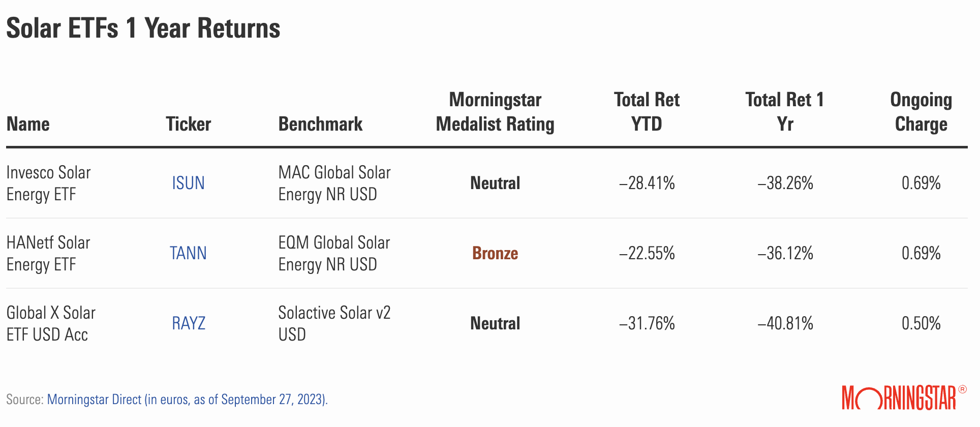Select the Name column header
980x427 pixels.
[28, 124]
